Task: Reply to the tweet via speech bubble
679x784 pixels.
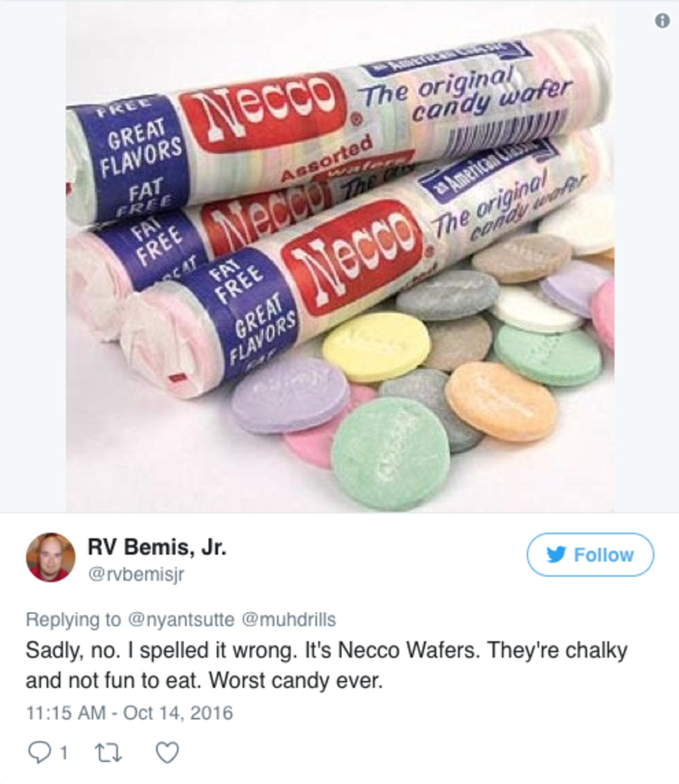Action: coord(39,753)
